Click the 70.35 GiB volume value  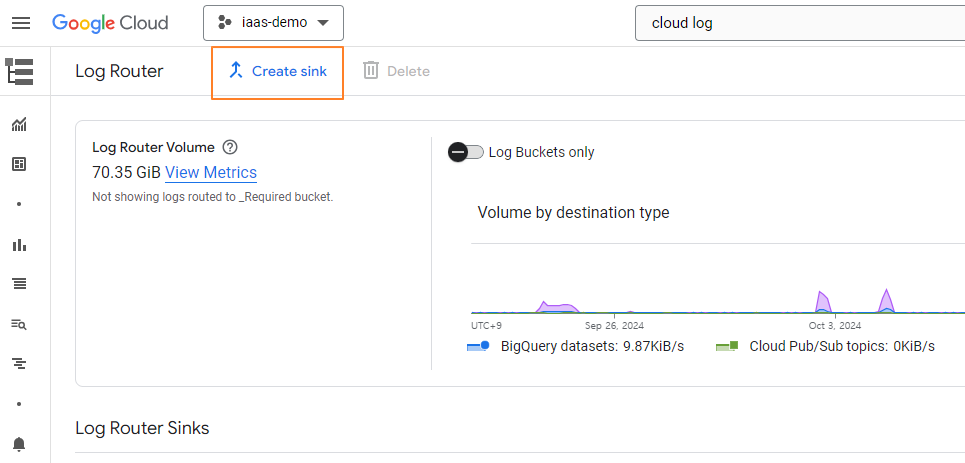coord(126,172)
